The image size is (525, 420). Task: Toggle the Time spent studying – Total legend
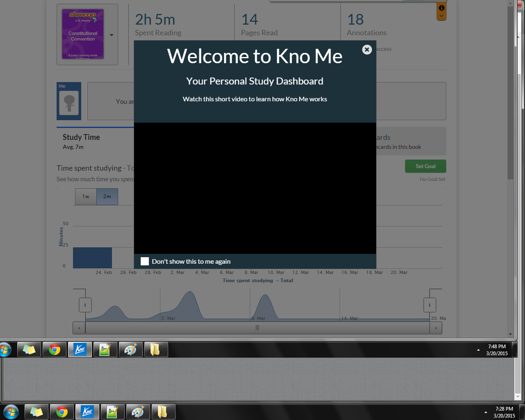[258, 281]
